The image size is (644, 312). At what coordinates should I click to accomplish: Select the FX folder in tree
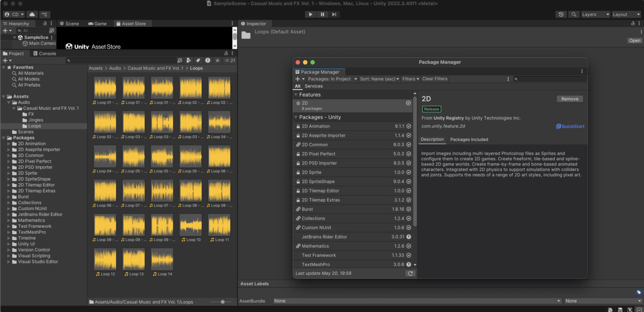(x=31, y=114)
